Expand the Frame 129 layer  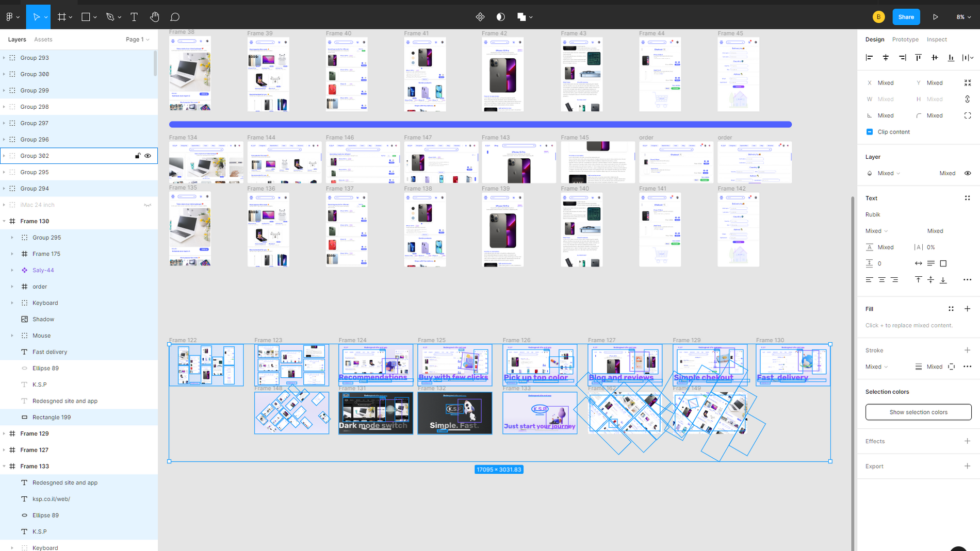coord(4,433)
